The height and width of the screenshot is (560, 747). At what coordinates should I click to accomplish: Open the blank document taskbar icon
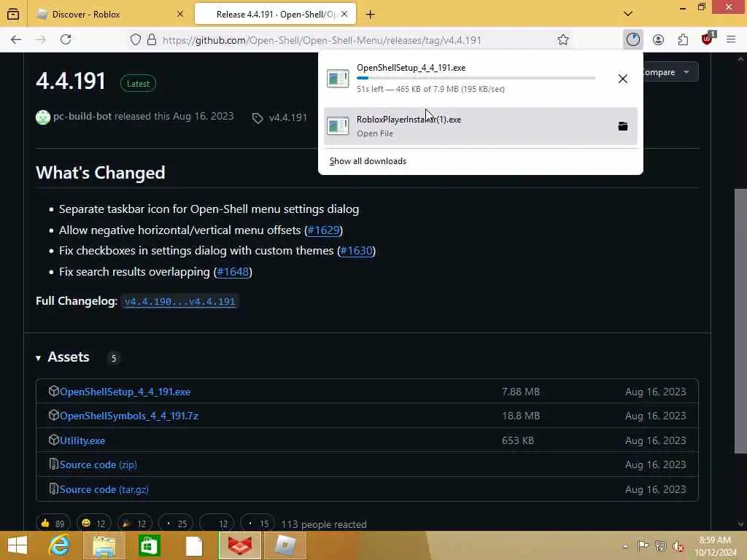point(194,545)
